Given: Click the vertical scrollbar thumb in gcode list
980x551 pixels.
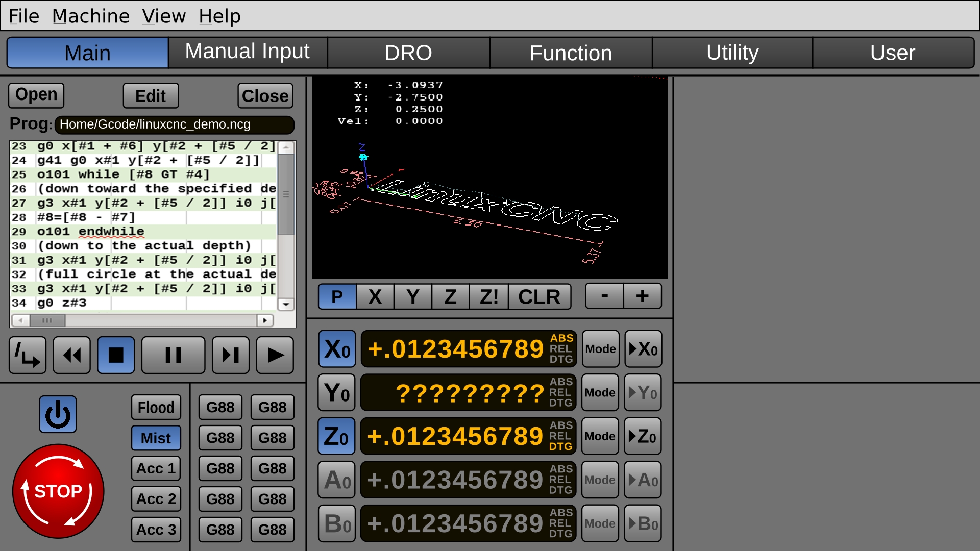Looking at the screenshot, I should [286, 194].
